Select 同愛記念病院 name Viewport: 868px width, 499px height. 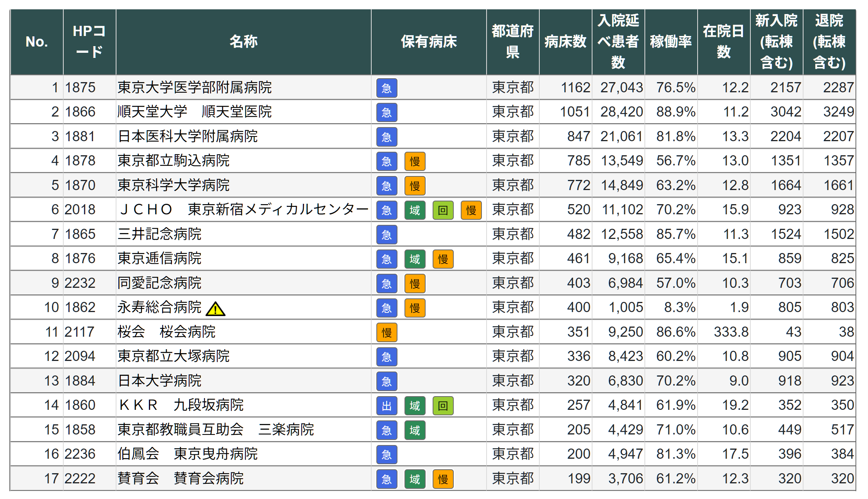pos(159,283)
